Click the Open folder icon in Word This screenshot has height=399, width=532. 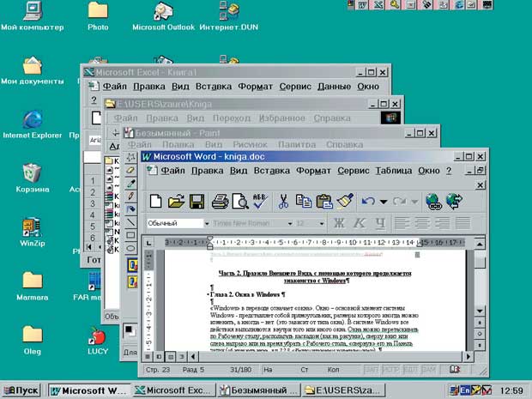(177, 201)
